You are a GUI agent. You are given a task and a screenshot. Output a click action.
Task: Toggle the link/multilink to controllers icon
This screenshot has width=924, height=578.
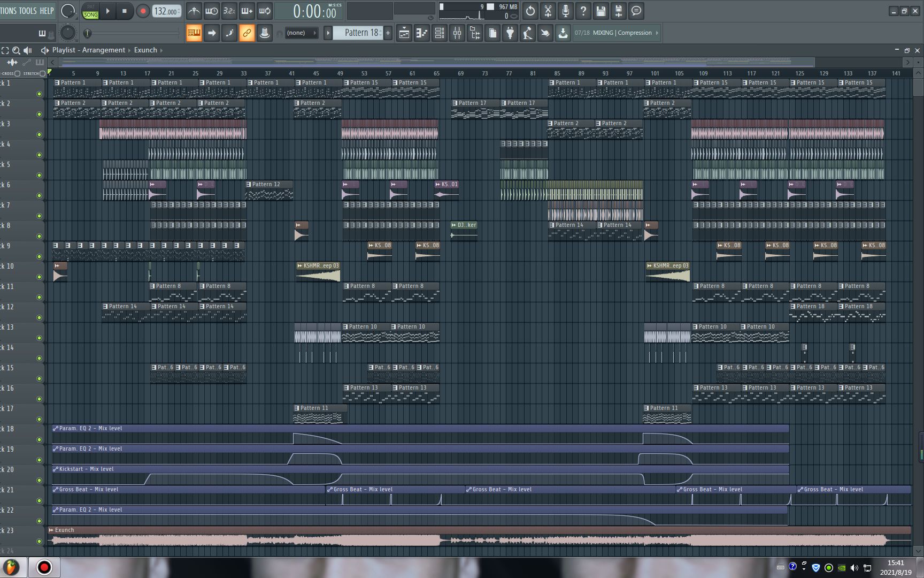[247, 33]
